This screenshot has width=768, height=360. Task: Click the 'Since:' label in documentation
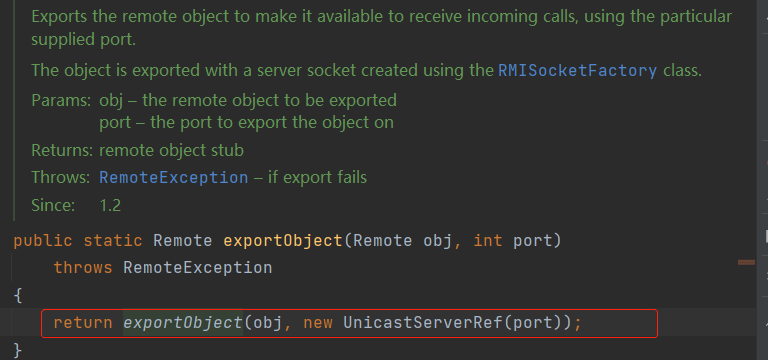[53, 205]
